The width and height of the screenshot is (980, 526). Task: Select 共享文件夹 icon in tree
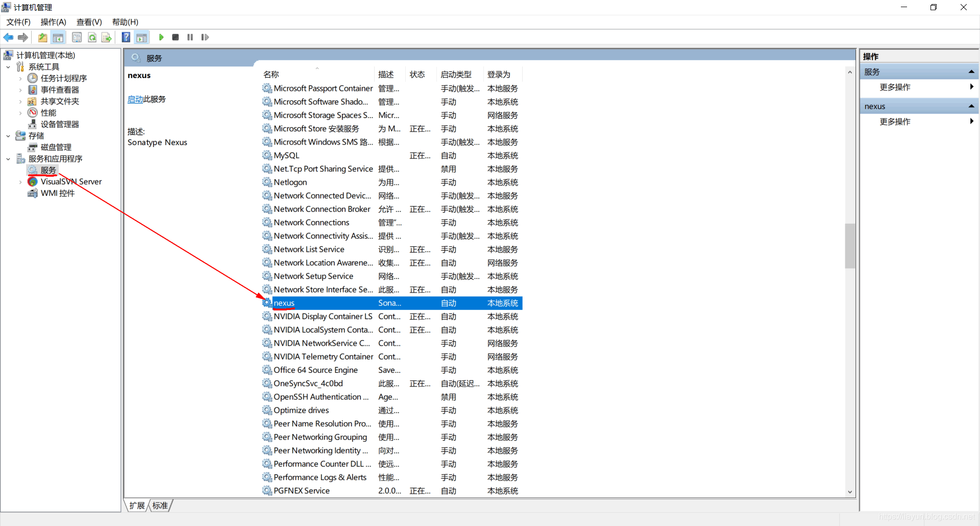tap(33, 101)
